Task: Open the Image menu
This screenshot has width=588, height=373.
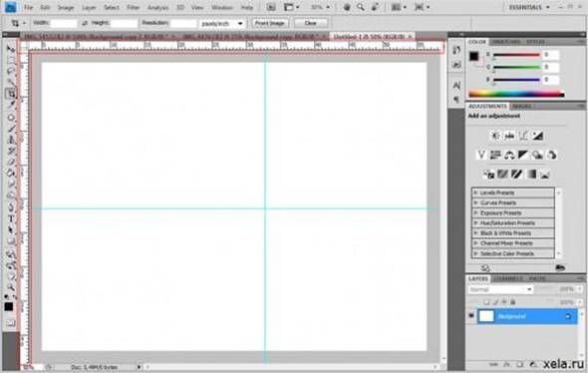Action: pos(66,8)
